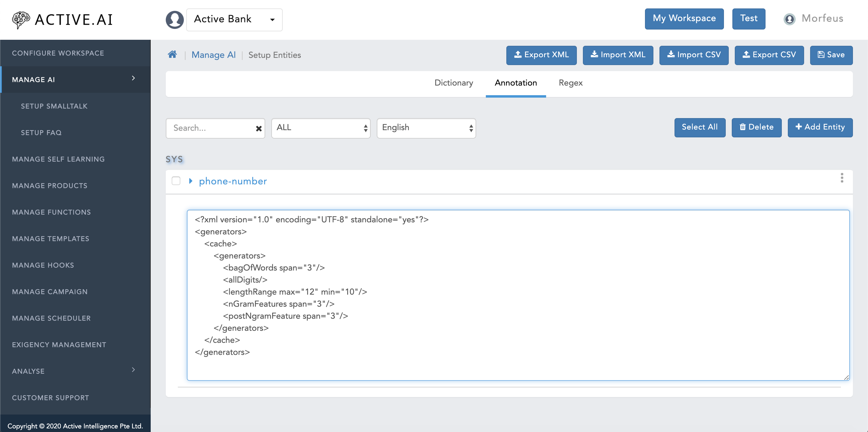
Task: Select All entities checkbox
Action: point(700,127)
